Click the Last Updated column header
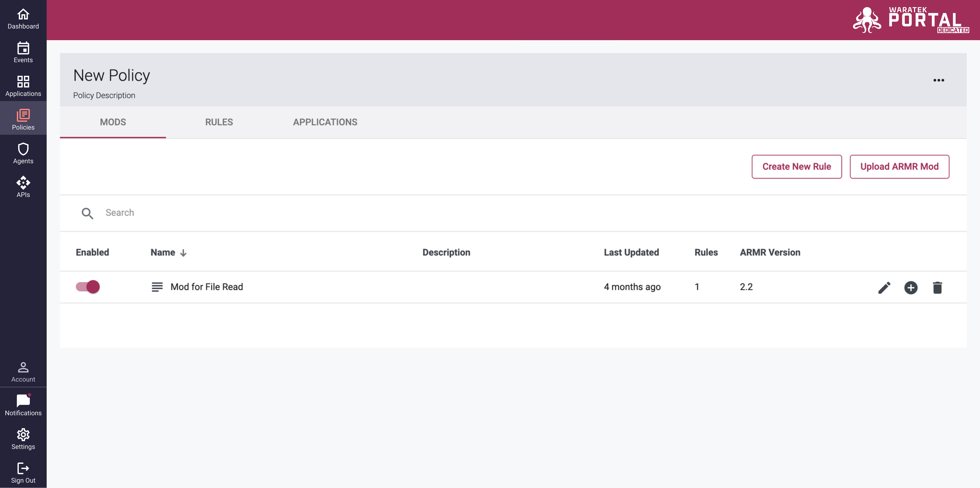Screen dimensions: 980x488 click(x=631, y=253)
